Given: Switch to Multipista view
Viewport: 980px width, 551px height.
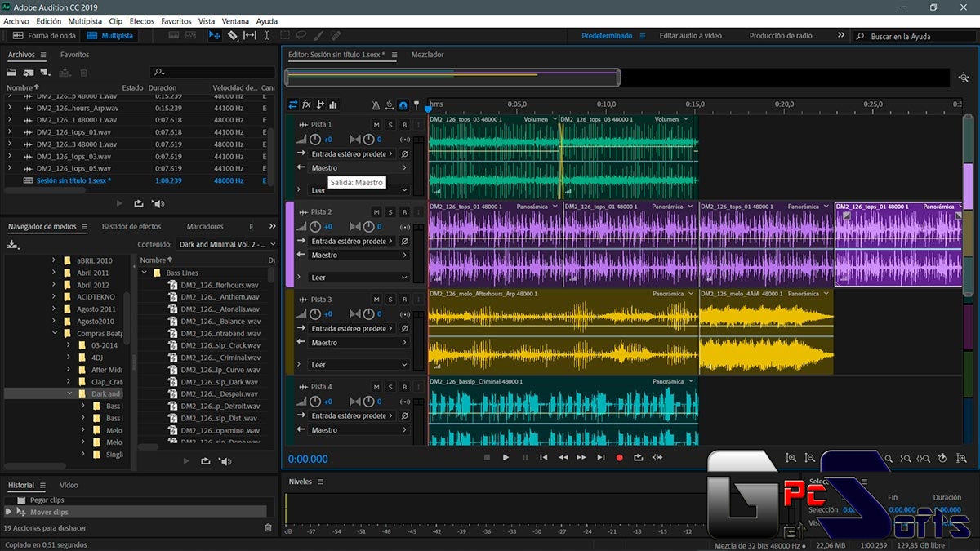Looking at the screenshot, I should pos(110,36).
